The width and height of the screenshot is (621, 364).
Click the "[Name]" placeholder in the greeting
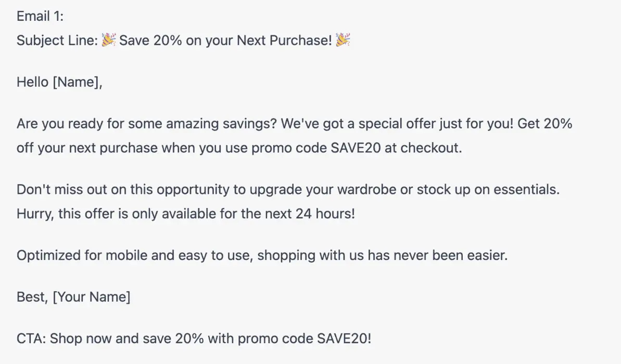pos(77,82)
